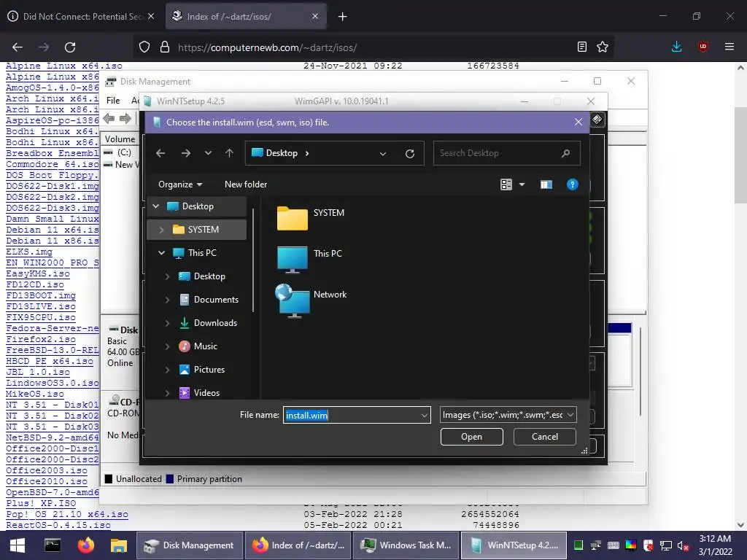The width and height of the screenshot is (747, 560).
Task: Select Music in the navigation tree
Action: pos(205,346)
